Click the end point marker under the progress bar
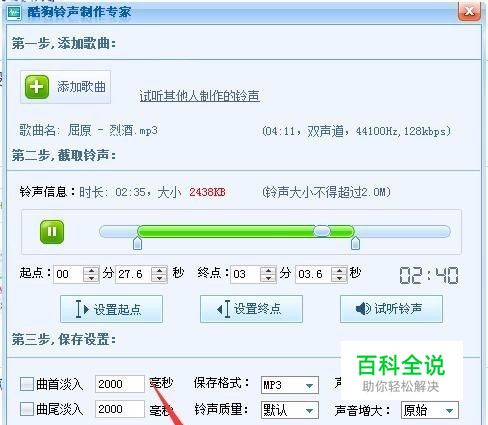The image size is (488, 425). [x=355, y=243]
